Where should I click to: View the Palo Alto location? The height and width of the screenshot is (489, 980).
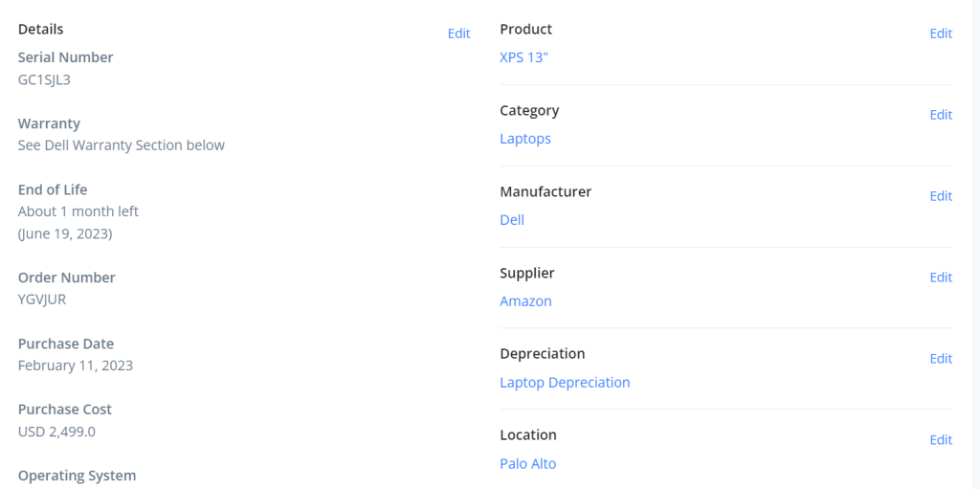[x=527, y=464]
